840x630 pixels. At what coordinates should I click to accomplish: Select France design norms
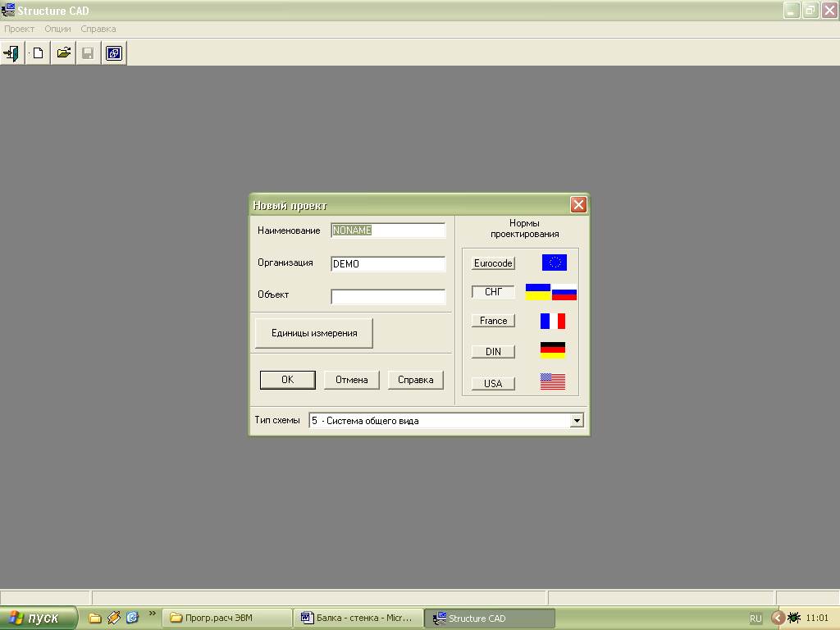pyautogui.click(x=493, y=321)
